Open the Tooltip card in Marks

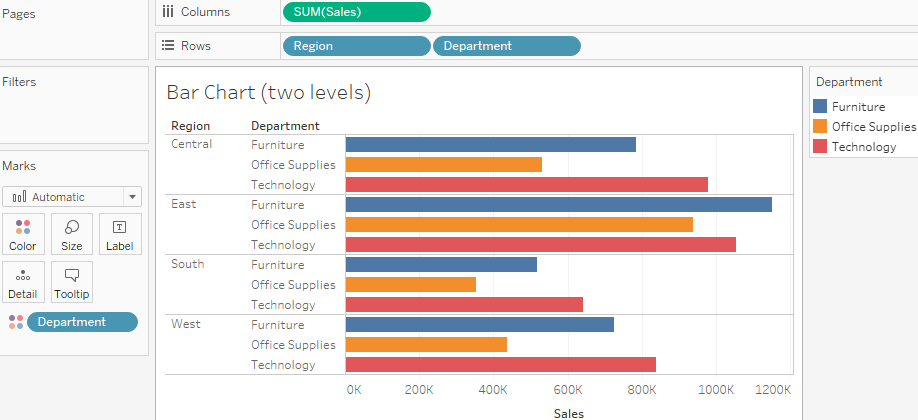point(71,282)
